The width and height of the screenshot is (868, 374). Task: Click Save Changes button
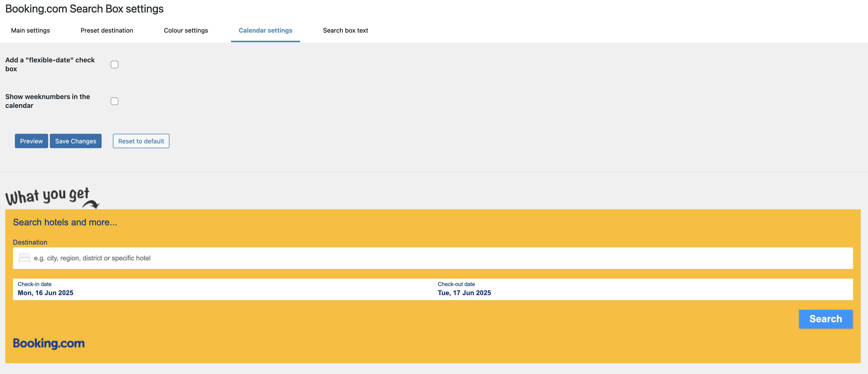76,141
